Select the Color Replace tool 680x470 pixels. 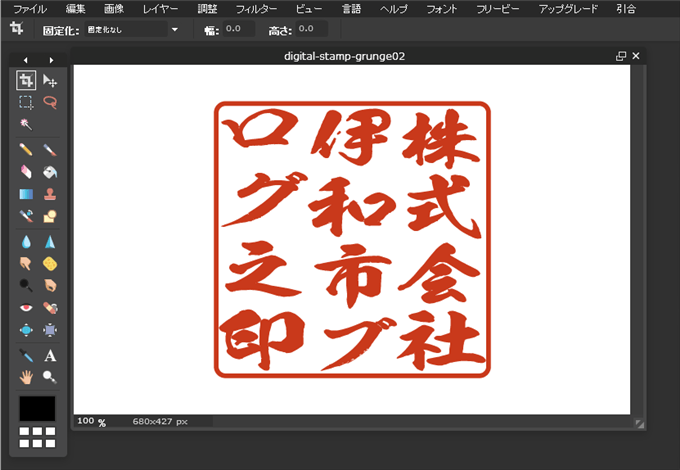(26, 215)
